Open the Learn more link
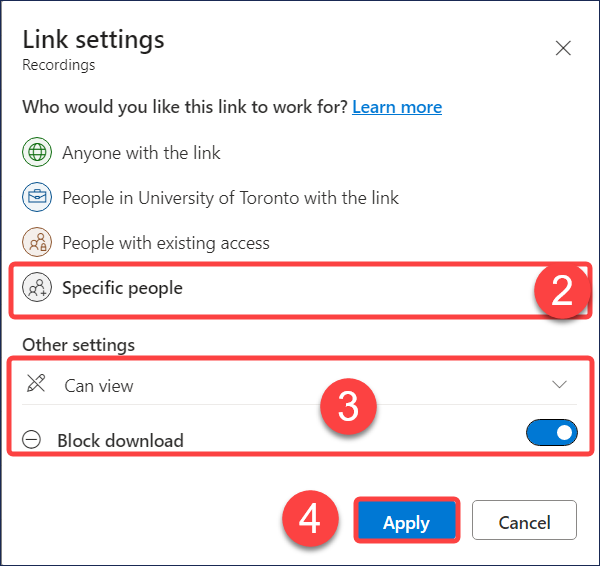600x566 pixels. (x=397, y=107)
